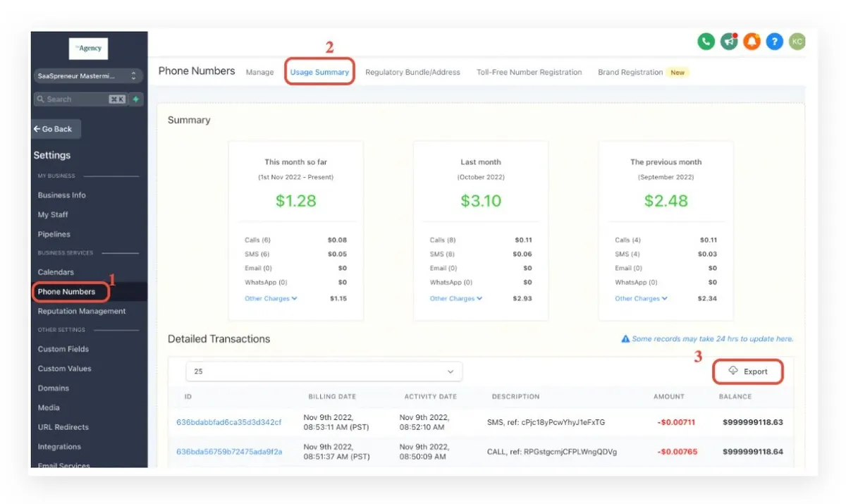Viewport: 846px width, 504px height.
Task: Open the megaphone announcements icon
Action: 729,42
